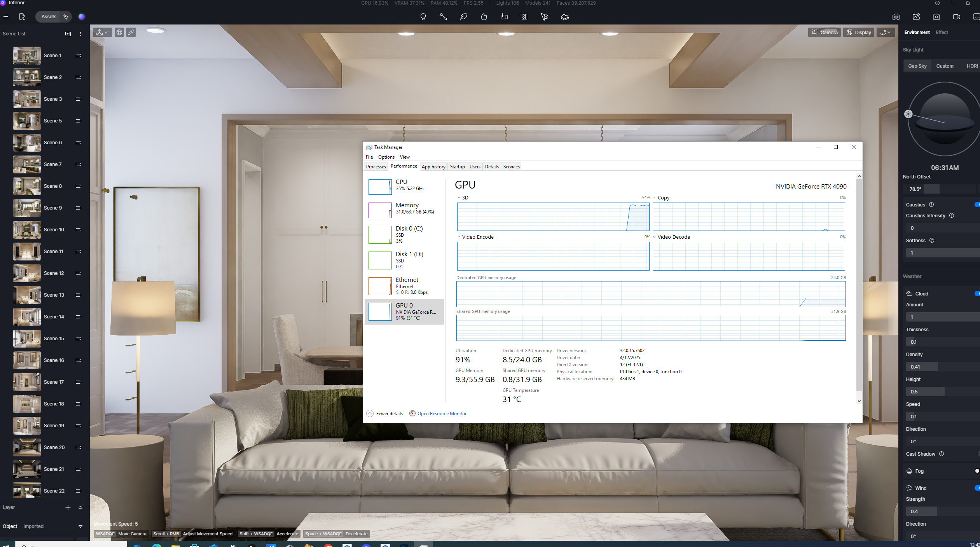This screenshot has height=547, width=980.
Task: Click the eyedropper icon in viewport toolbar
Action: click(131, 33)
